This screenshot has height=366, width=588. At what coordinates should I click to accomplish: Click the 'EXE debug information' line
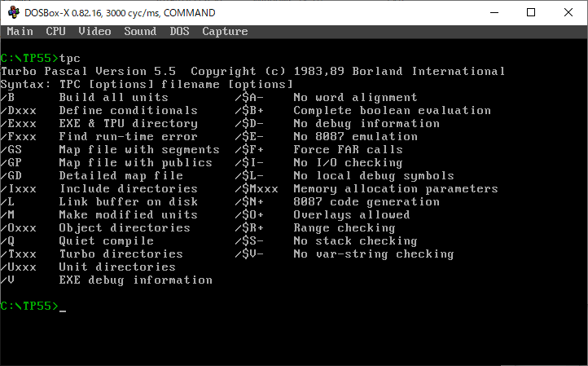pyautogui.click(x=135, y=280)
